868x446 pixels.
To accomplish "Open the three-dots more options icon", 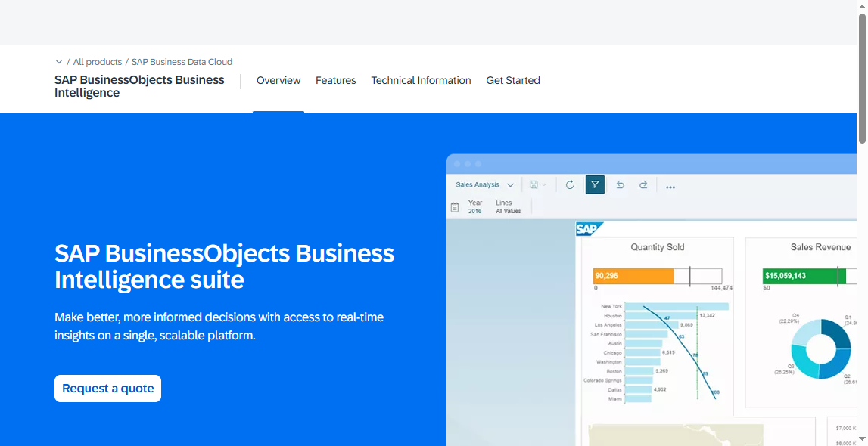I will point(670,187).
